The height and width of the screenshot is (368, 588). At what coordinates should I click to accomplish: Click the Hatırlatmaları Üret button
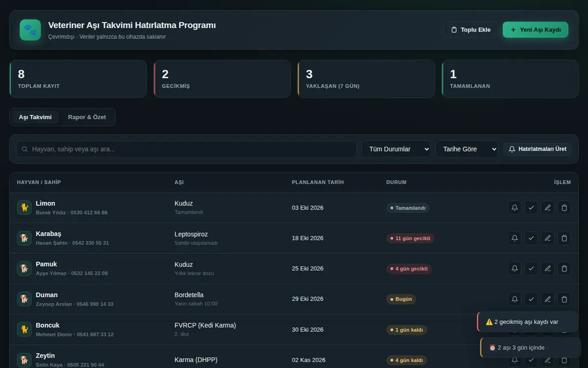[x=538, y=149]
